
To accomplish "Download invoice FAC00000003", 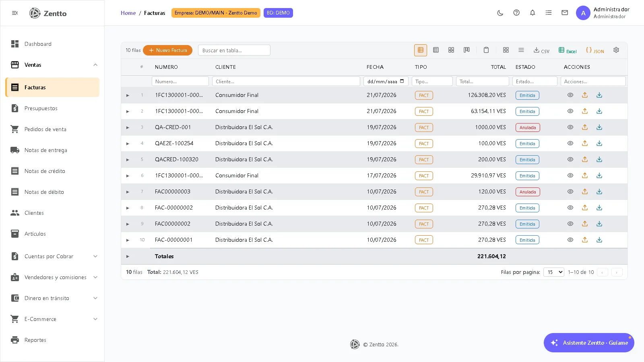I will [599, 191].
